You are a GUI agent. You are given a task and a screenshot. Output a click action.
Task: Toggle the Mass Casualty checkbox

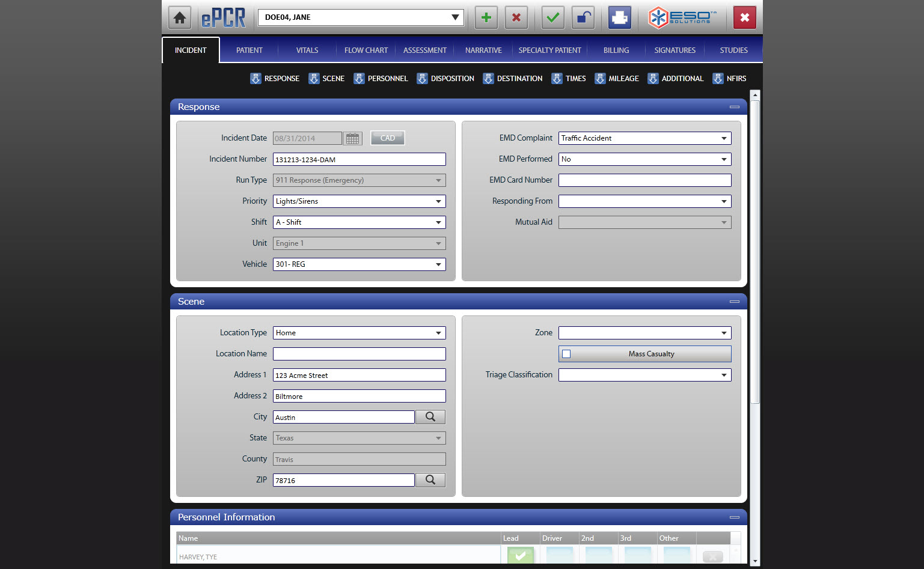coord(566,354)
